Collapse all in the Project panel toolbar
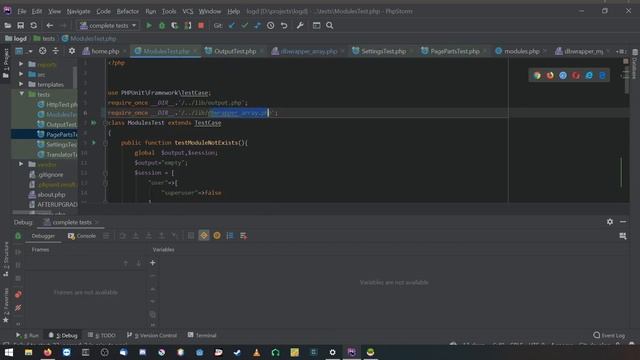This screenshot has width=640, height=360. (x=56, y=51)
